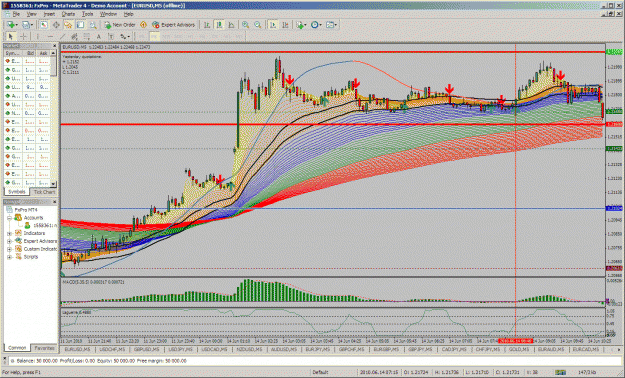Select the Fibonacci retracement tool
Screen dimensions: 625x378
86,36
